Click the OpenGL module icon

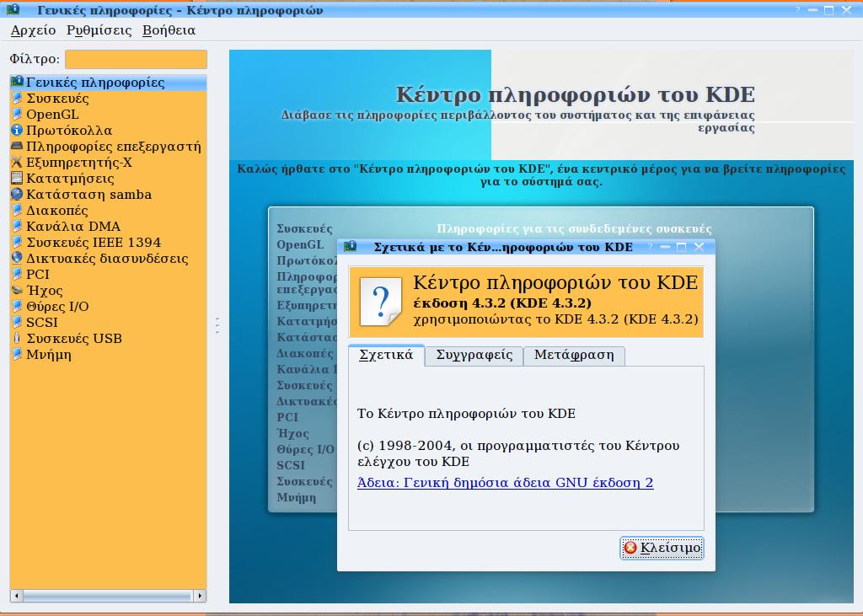(17, 114)
